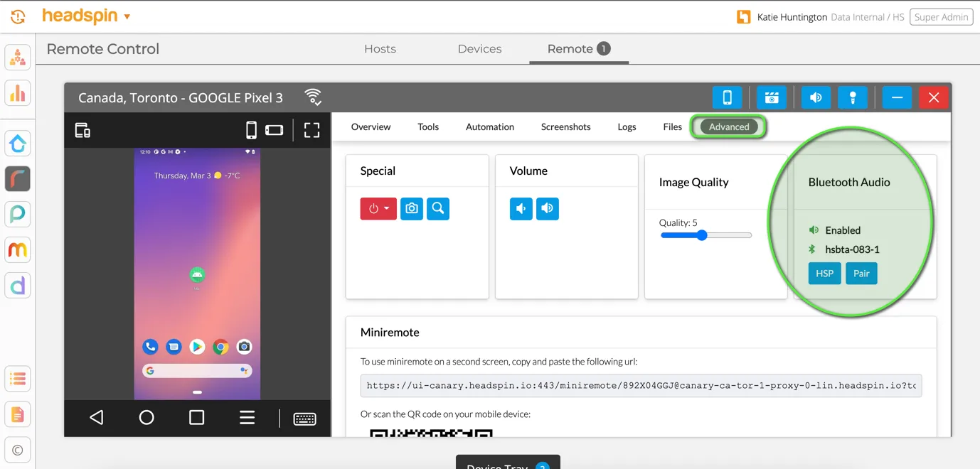Toggle the blue microphone button
Image resolution: width=980 pixels, height=469 pixels.
(852, 97)
